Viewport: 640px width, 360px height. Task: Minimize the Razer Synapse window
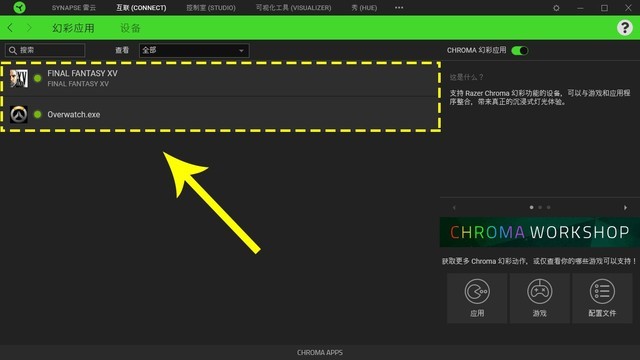580,8
